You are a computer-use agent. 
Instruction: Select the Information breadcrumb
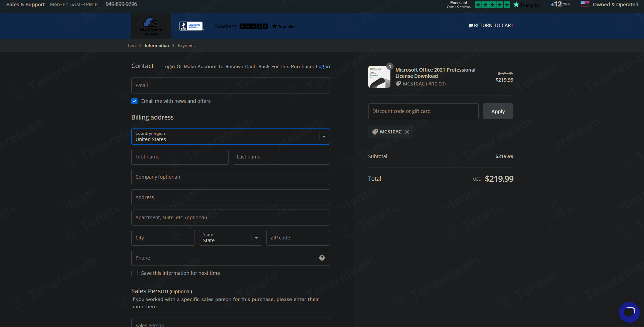(157, 46)
